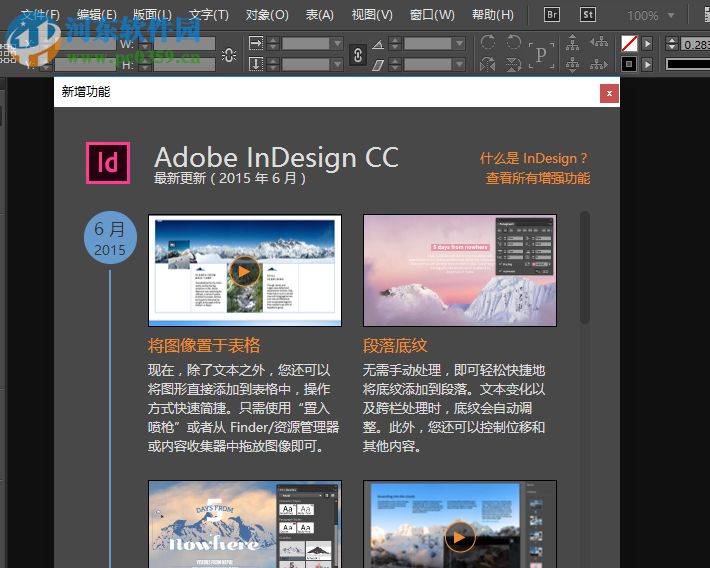This screenshot has width=710, height=568.
Task: Open Shear X Angle dropdown arrow
Action: 460,64
